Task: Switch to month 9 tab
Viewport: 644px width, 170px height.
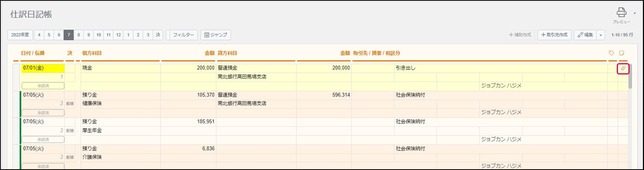Action: (88, 35)
